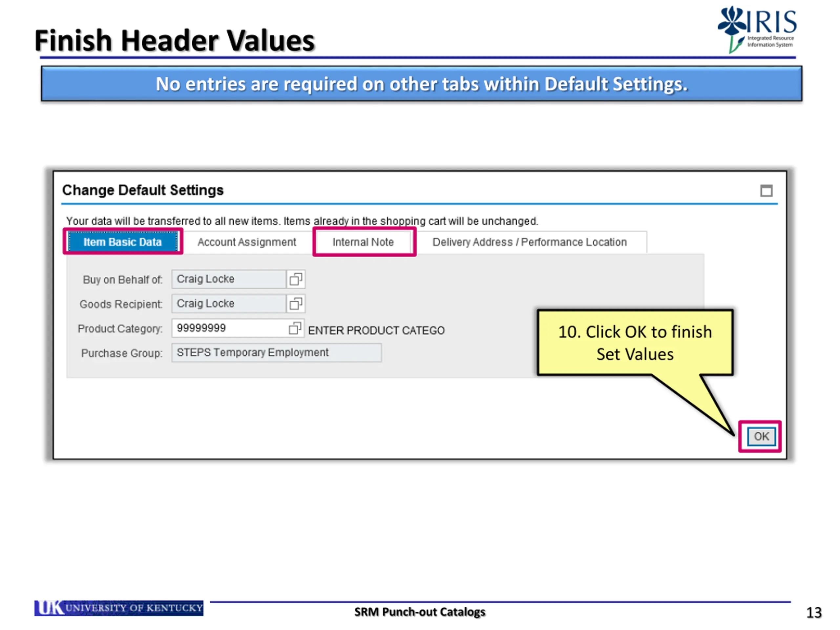Open value help for Product Category
The image size is (840, 630).
pyautogui.click(x=295, y=328)
